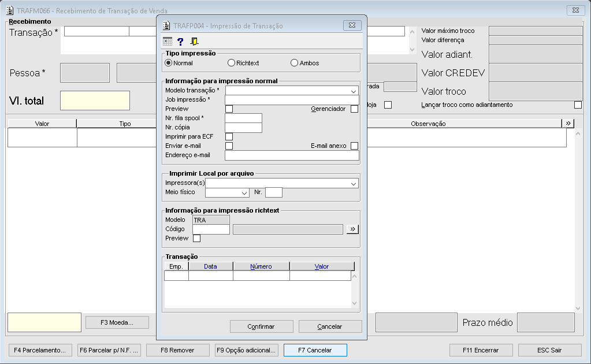The width and height of the screenshot is (591, 364).
Task: Click down arrow of main grid scrollbar
Action: point(578,308)
